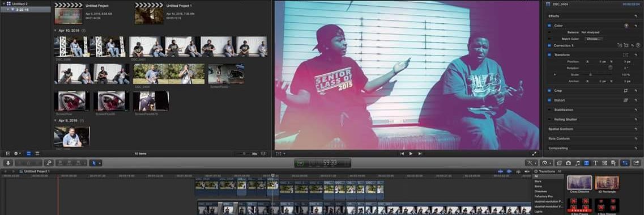Viewport: 644px width, 215px height.
Task: Adjust browser clip duration slider
Action: (x=244, y=154)
